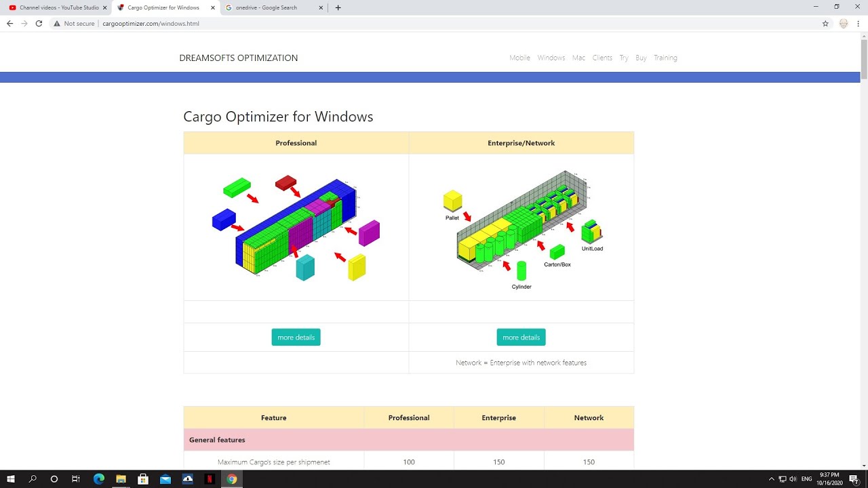
Task: Open the Chrome profile avatar
Action: tap(844, 23)
